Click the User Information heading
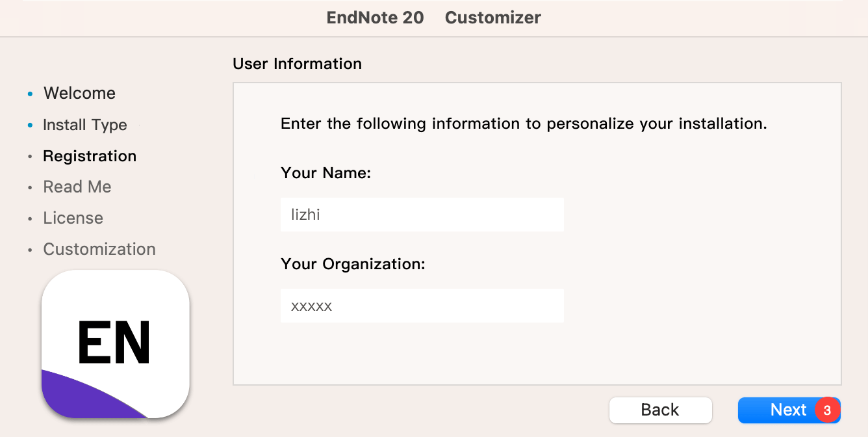The height and width of the screenshot is (437, 868). click(297, 64)
